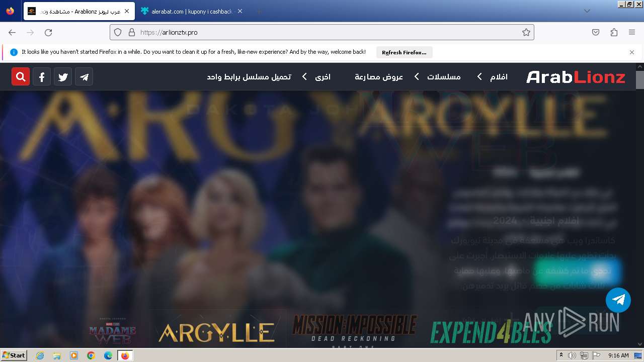The height and width of the screenshot is (362, 644).
Task: Open the network tray icon
Action: (x=584, y=355)
